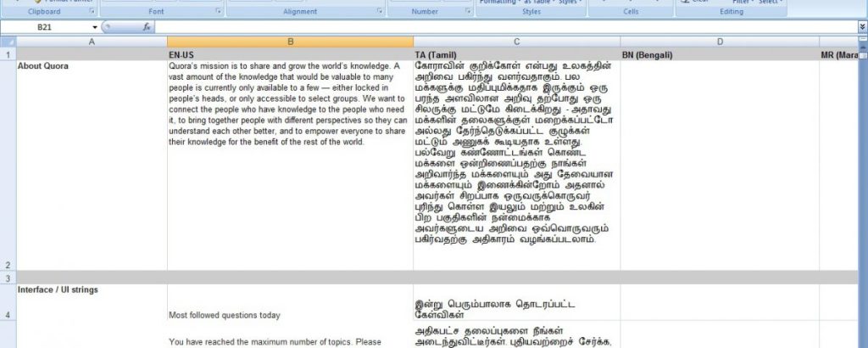Image resolution: width=868 pixels, height=348 pixels.
Task: Select column D header
Action: tap(720, 42)
